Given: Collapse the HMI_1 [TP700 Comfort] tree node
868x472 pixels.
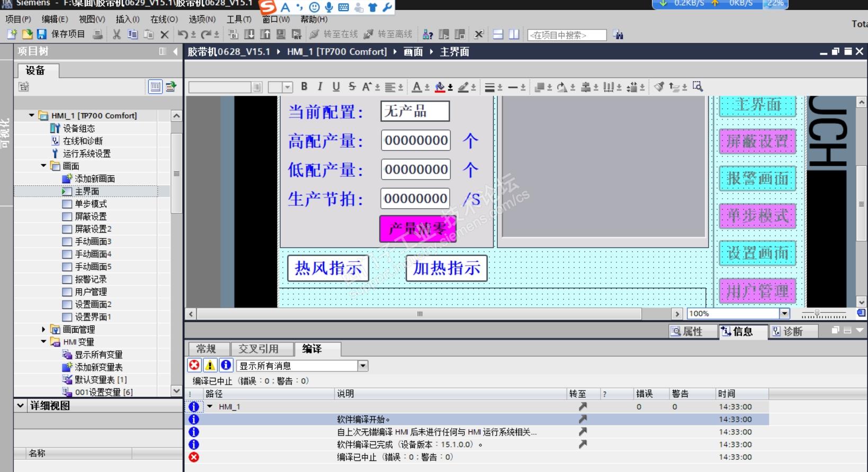Looking at the screenshot, I should coord(32,115).
